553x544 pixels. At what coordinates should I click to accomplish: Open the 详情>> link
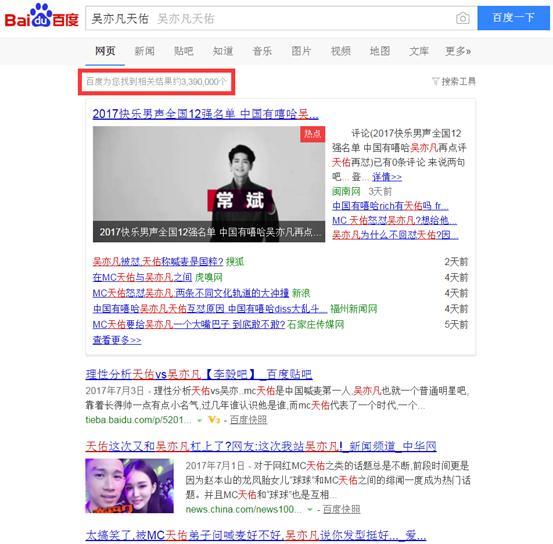point(387,177)
